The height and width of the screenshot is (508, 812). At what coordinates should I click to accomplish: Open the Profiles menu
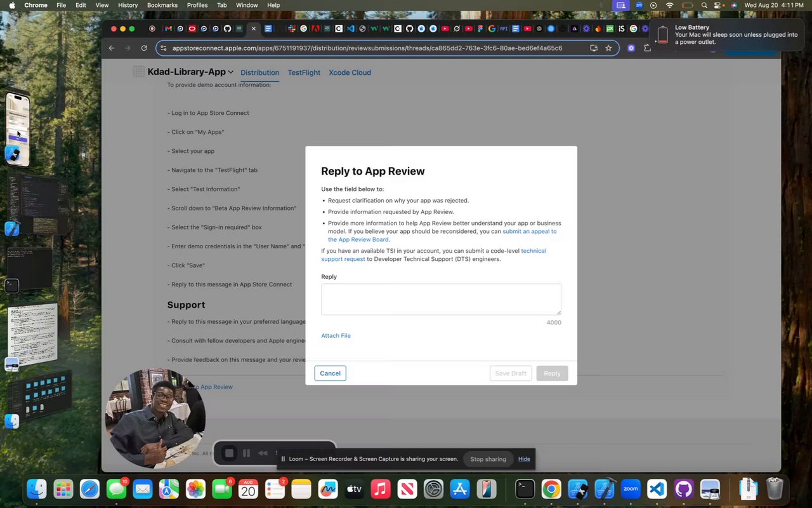(x=197, y=5)
